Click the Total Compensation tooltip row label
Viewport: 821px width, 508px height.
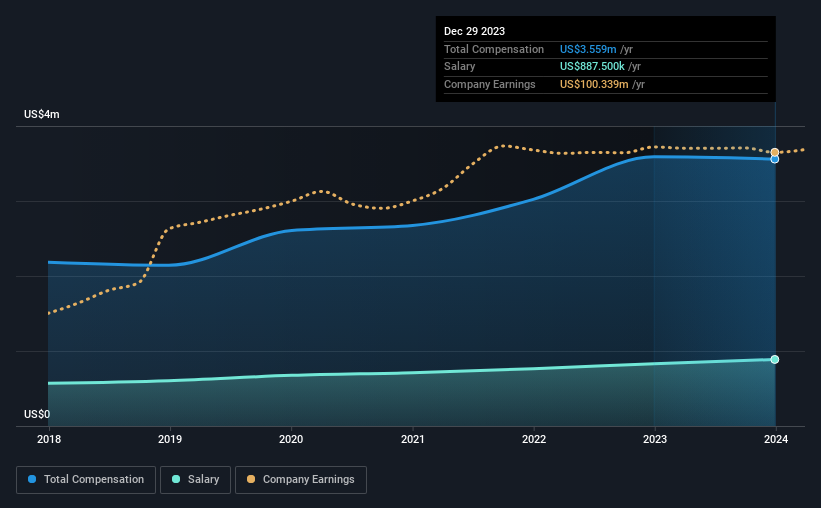pos(494,49)
